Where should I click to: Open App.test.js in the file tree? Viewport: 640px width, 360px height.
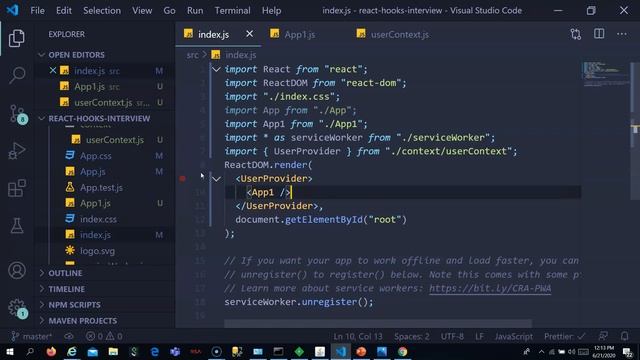coord(101,187)
